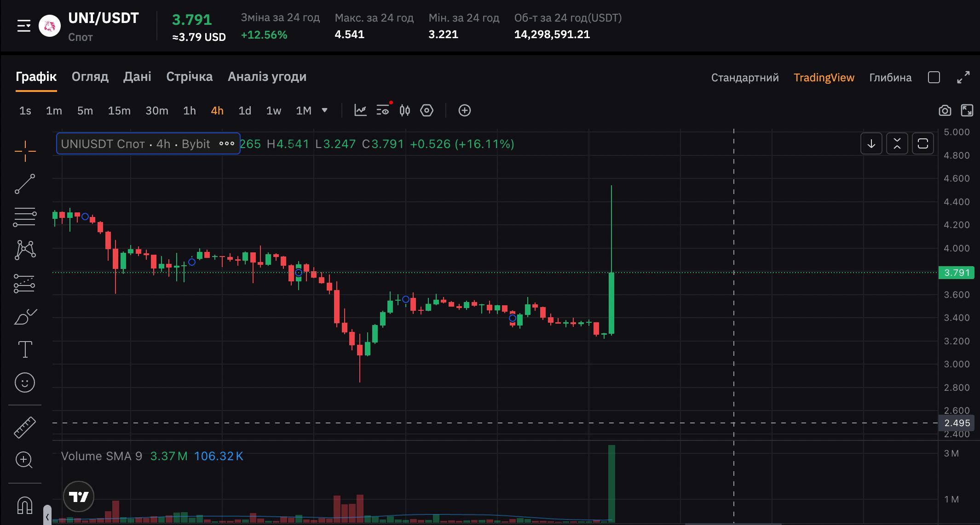Collapse the chart pane with arrows button
The image size is (980, 525).
coord(897,144)
